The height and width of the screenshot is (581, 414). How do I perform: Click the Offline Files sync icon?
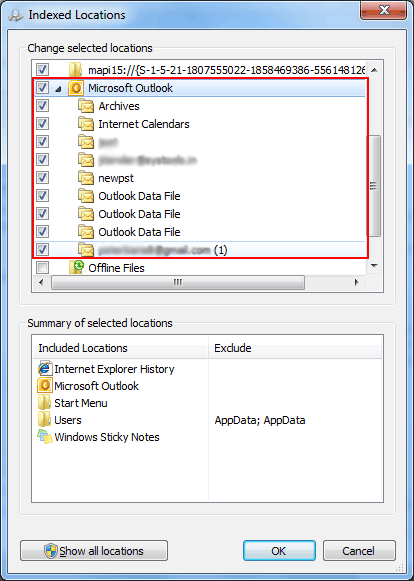point(77,267)
